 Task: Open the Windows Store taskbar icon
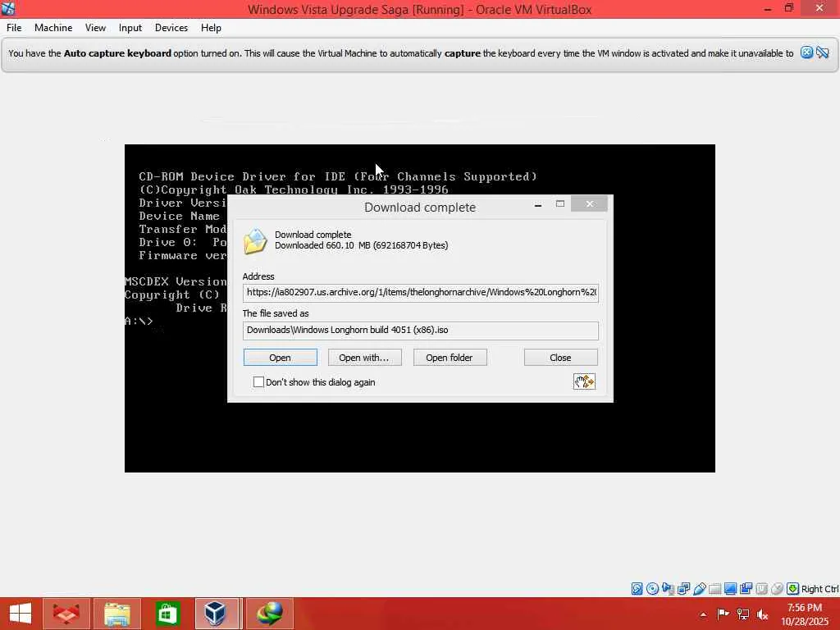[167, 614]
